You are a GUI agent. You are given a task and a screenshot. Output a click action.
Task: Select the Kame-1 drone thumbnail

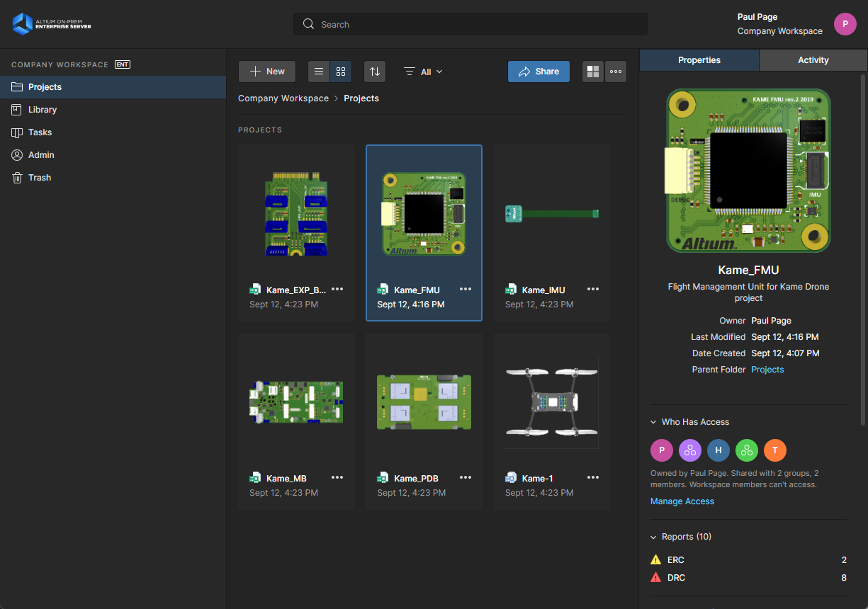552,402
